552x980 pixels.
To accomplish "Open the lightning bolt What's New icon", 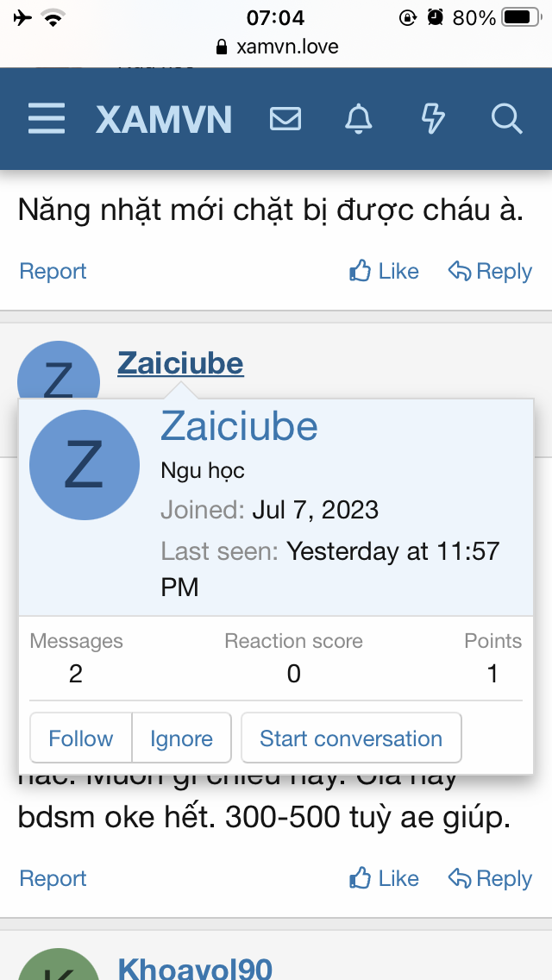I will 433,119.
